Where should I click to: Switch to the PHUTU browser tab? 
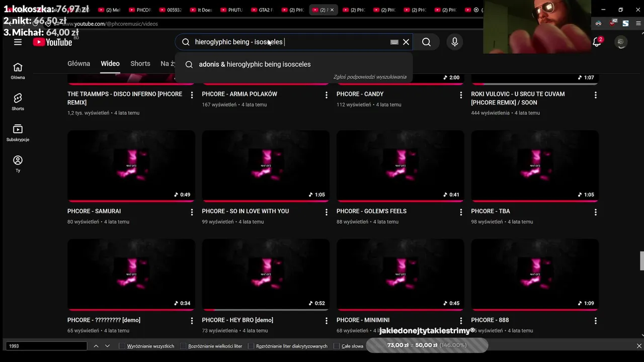(x=231, y=10)
